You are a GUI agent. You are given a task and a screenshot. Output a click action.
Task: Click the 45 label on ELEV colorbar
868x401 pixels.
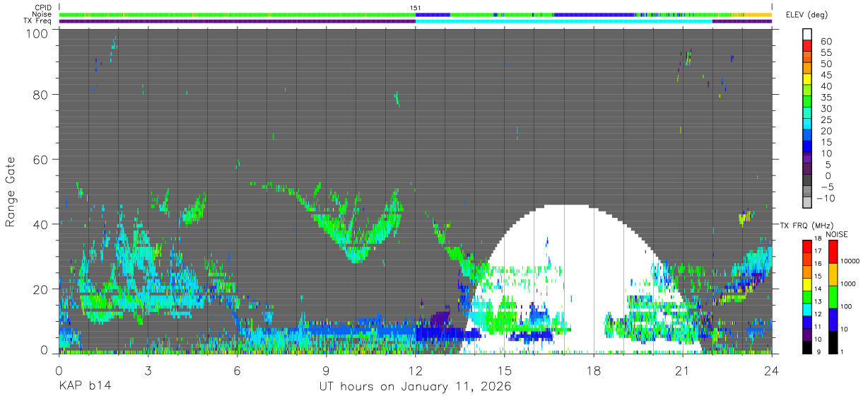[x=826, y=75]
